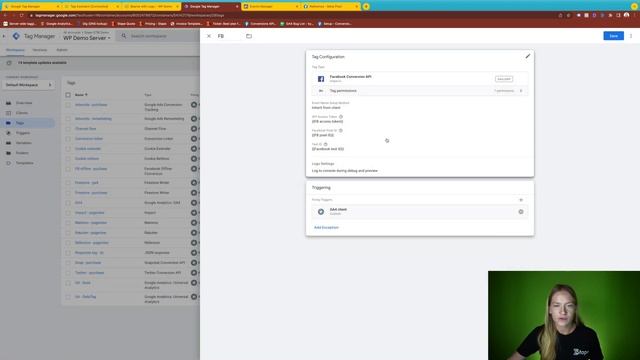Open Triggers in the sidebar
640x360 pixels.
23,133
